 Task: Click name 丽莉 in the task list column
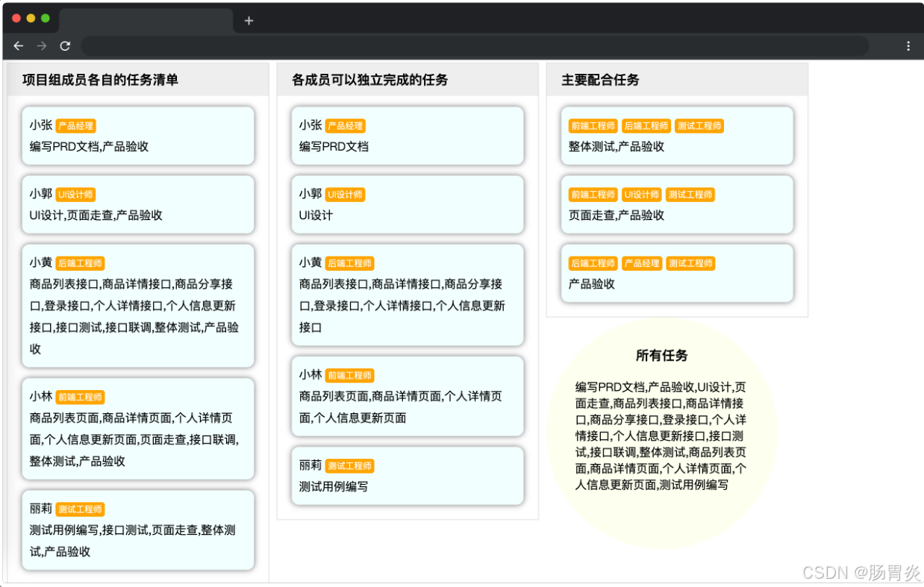coord(41,509)
